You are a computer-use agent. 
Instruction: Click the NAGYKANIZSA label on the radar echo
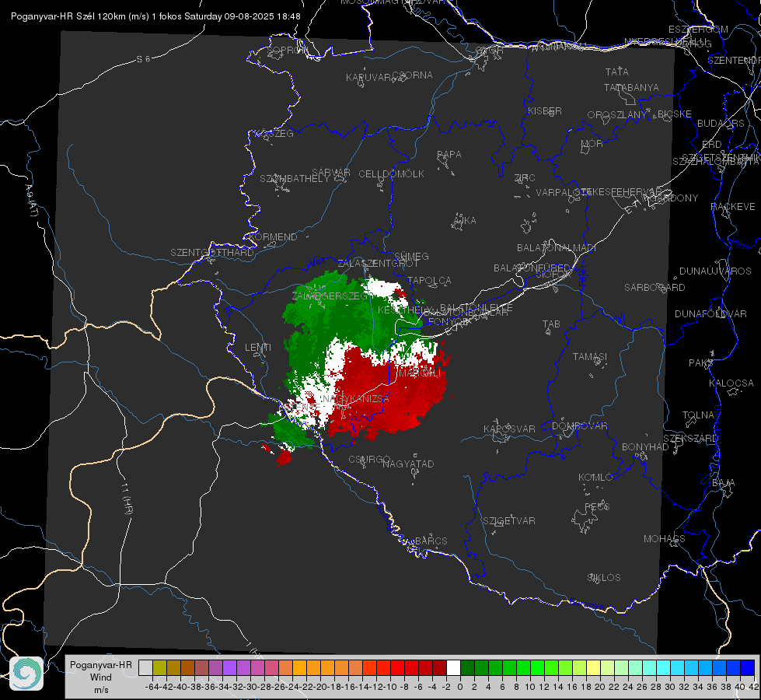pos(356,398)
